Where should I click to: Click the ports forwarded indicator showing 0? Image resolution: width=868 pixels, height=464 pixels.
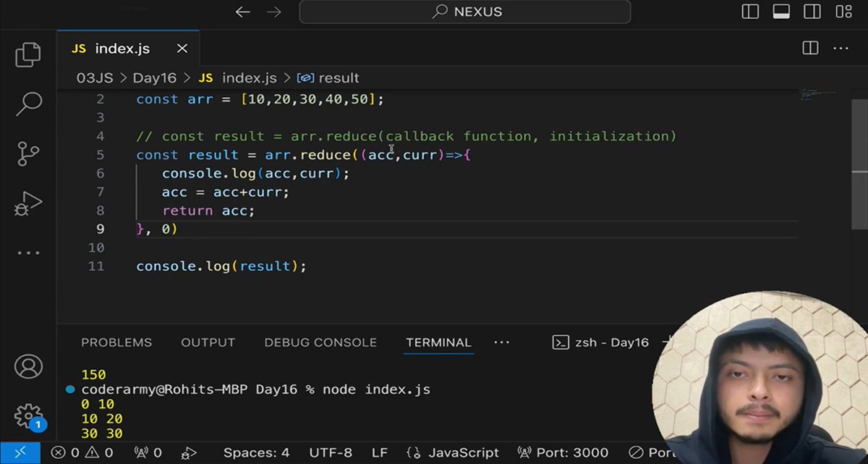(148, 452)
